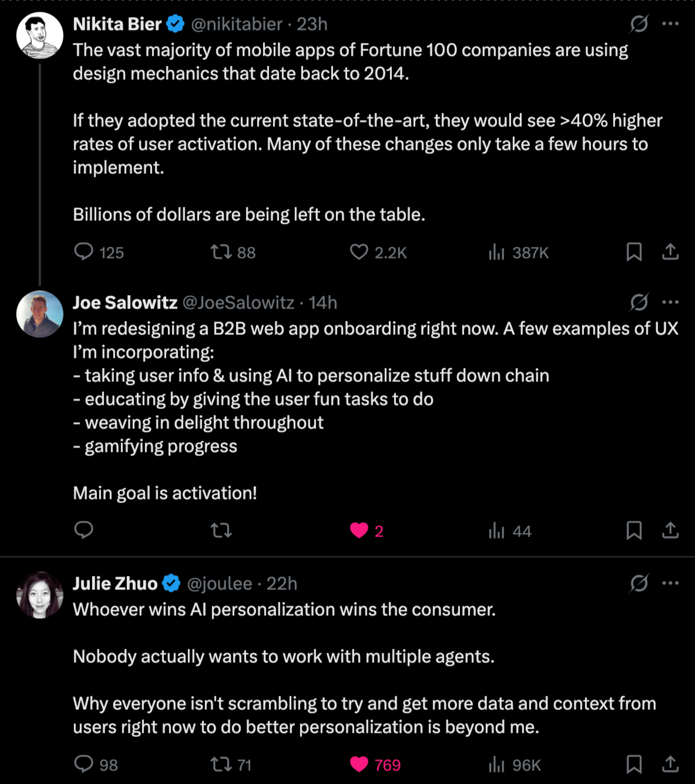
Task: Like Nikita Bier's tweet with 2.2K likes
Action: (359, 252)
